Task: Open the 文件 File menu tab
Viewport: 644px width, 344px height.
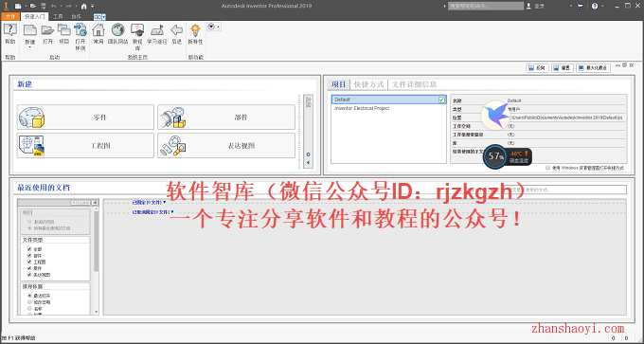Action: coord(10,16)
